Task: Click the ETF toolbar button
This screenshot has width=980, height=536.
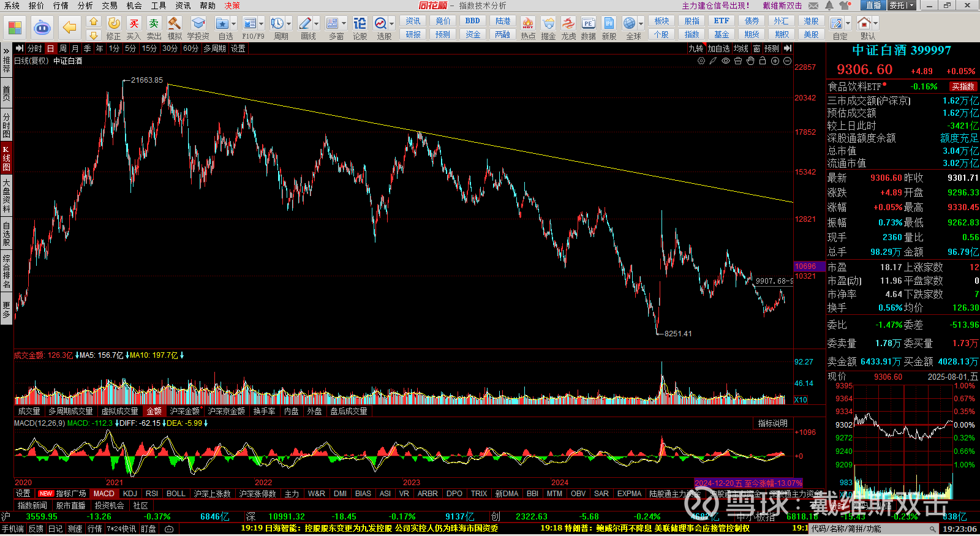Action: (x=722, y=21)
